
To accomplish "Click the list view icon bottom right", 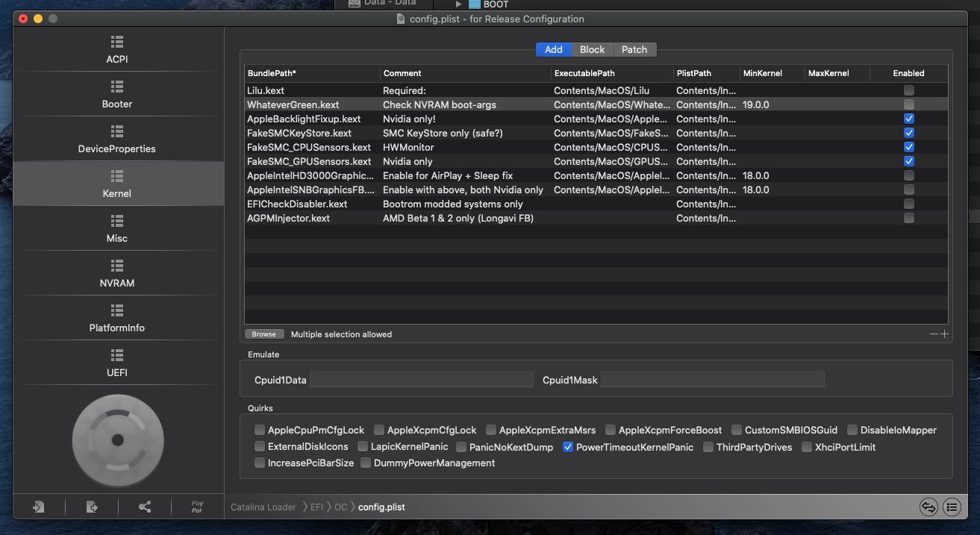I will coord(952,507).
